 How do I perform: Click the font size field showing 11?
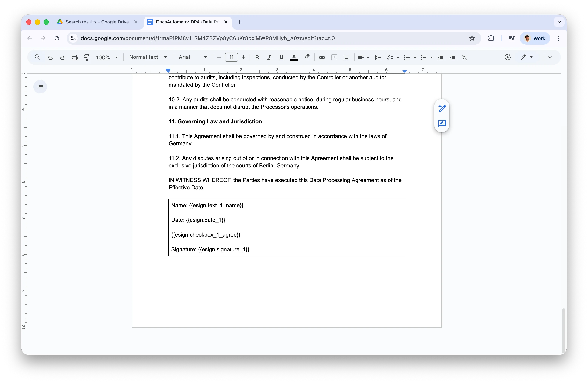point(231,58)
